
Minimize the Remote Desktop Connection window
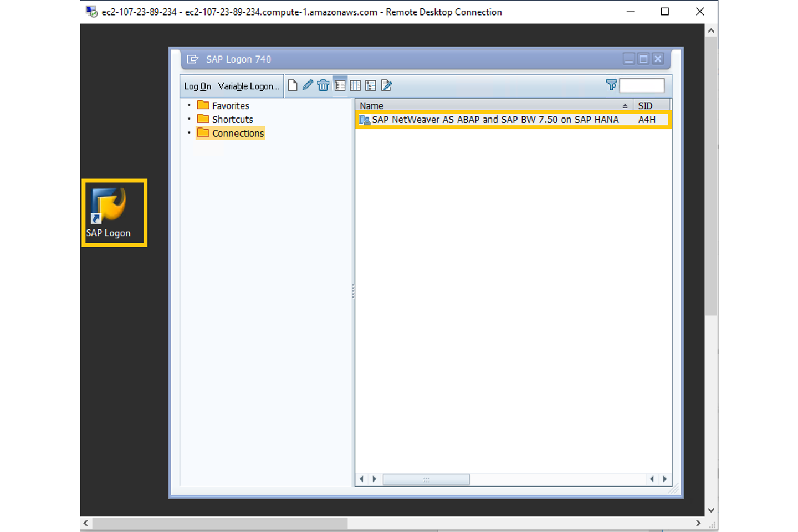pos(630,12)
